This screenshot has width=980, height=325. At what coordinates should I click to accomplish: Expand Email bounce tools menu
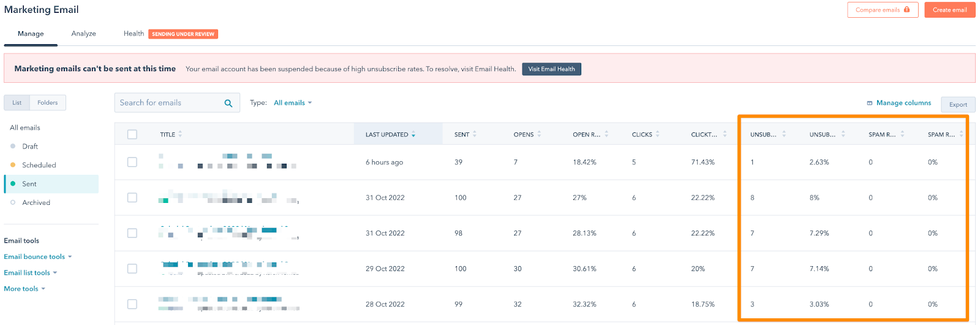[x=37, y=257]
